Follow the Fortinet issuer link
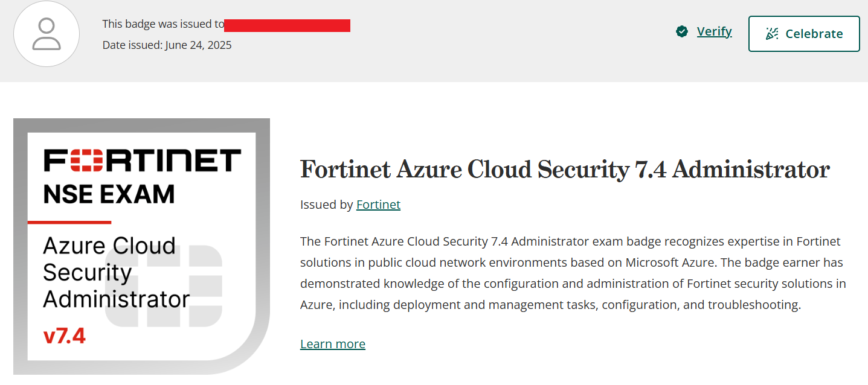This screenshot has height=385, width=868. (378, 205)
